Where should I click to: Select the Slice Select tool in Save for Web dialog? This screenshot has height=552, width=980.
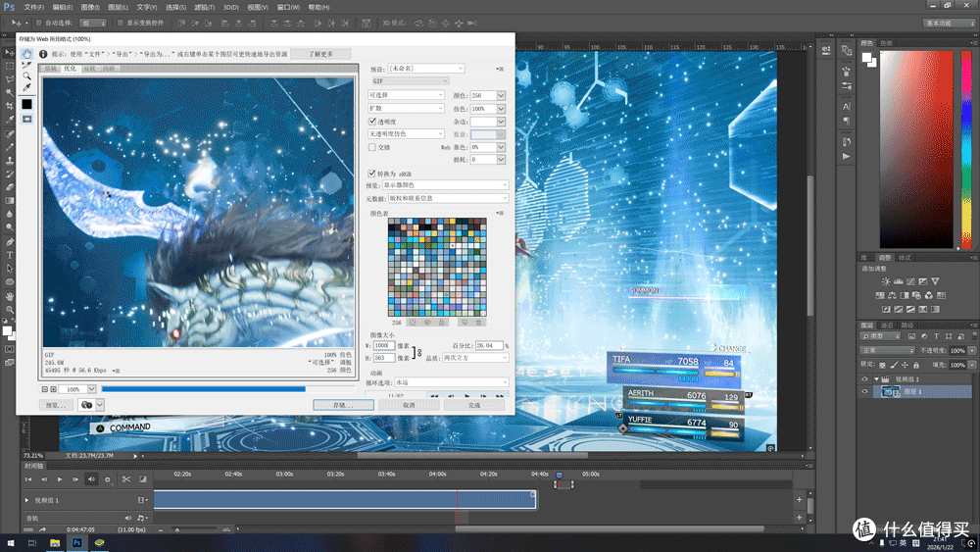tap(26, 65)
